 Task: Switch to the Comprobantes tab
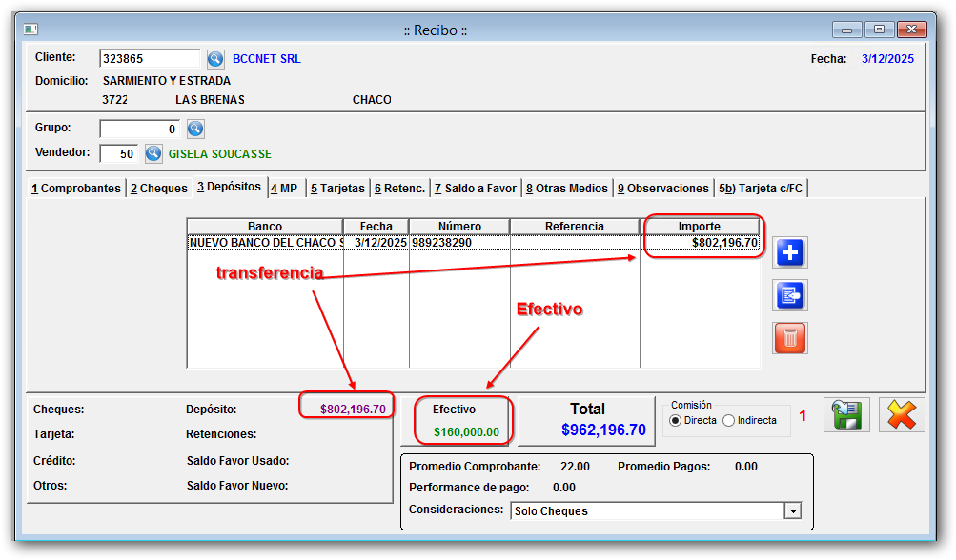point(76,189)
